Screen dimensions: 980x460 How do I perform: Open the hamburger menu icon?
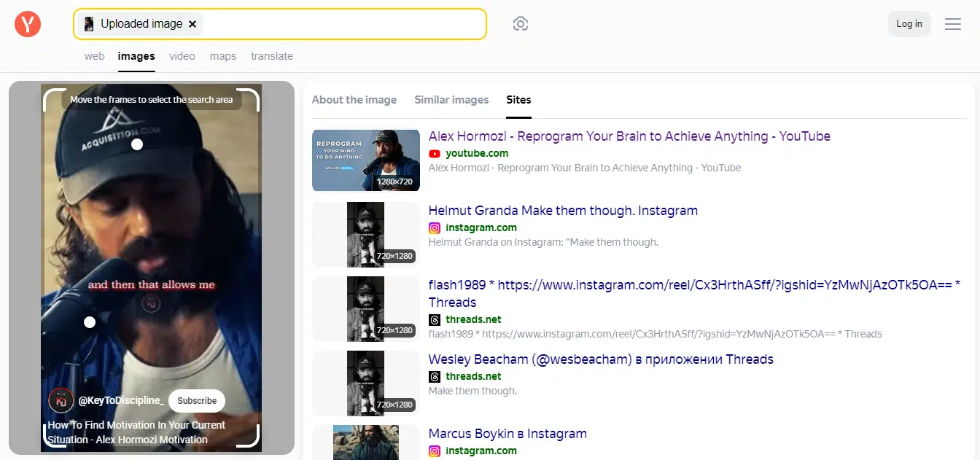click(952, 24)
